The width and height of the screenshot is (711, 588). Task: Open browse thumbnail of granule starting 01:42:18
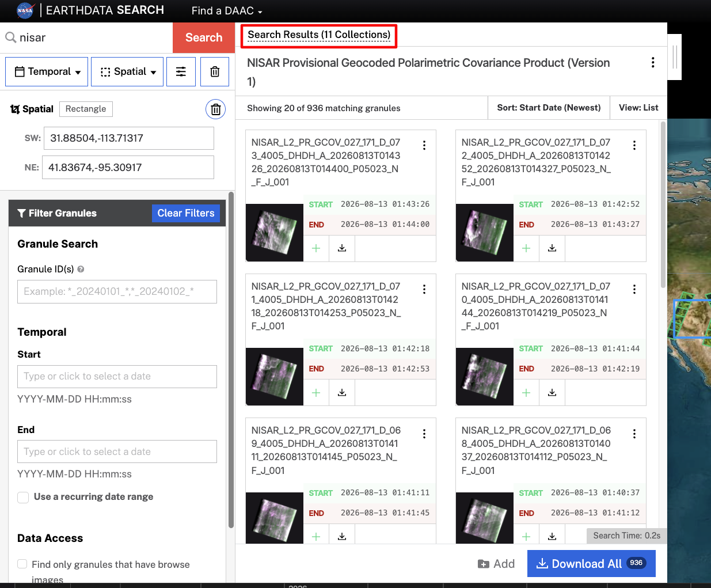click(275, 377)
